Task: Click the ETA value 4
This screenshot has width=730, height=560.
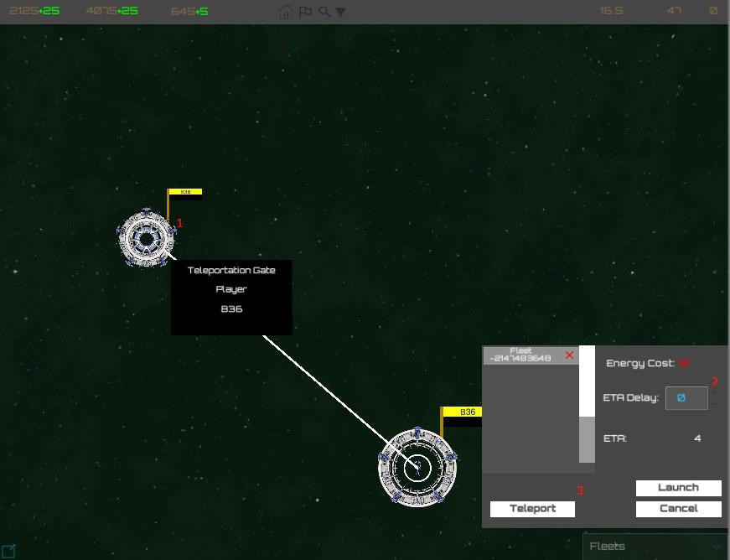Action: 697,438
